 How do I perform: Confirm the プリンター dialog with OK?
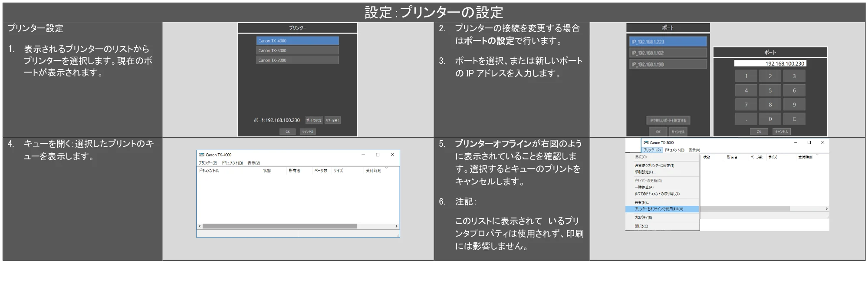287,132
